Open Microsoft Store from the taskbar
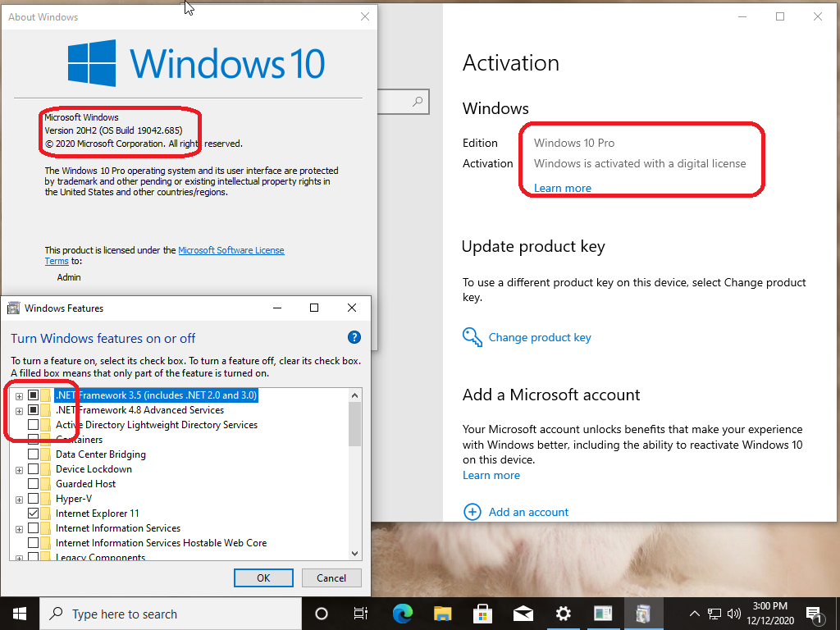 [482, 614]
